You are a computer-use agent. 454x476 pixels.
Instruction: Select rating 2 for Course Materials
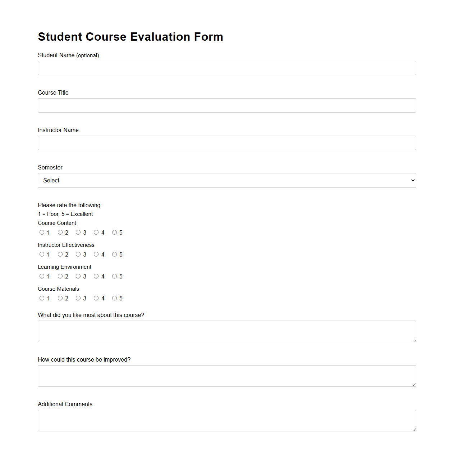[x=60, y=298]
